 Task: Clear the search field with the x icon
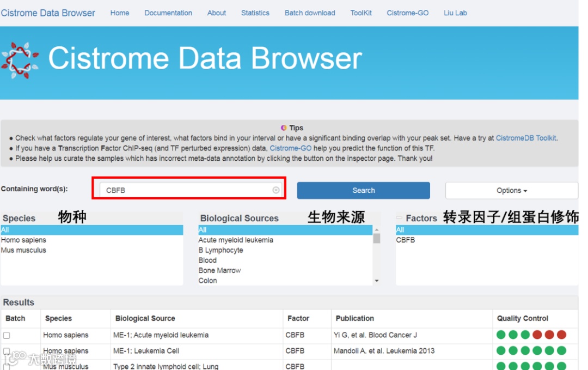click(276, 190)
